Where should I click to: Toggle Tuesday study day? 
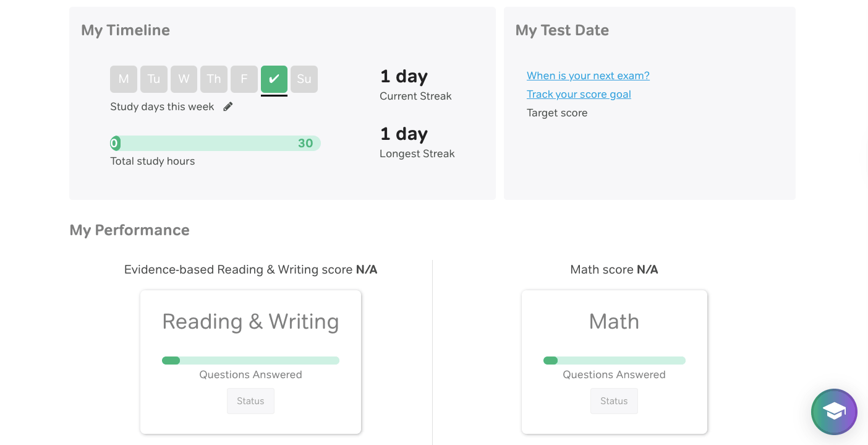pos(154,79)
